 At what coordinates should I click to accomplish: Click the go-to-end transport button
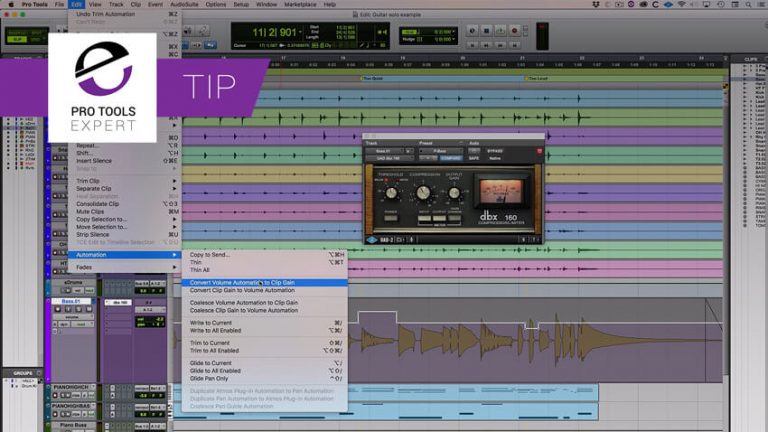(x=514, y=45)
